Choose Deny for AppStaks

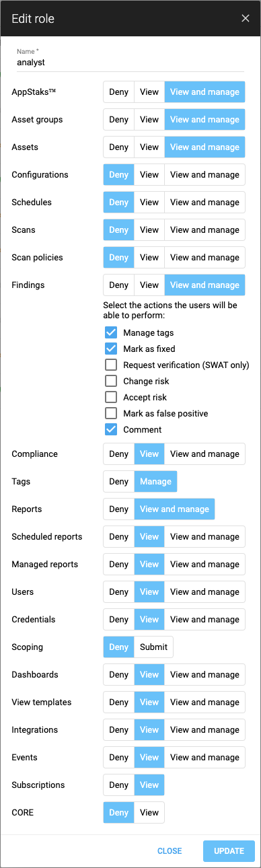point(118,92)
